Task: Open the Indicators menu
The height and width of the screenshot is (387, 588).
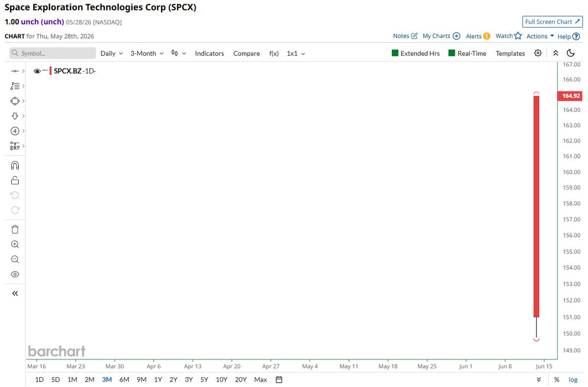Action: (209, 53)
